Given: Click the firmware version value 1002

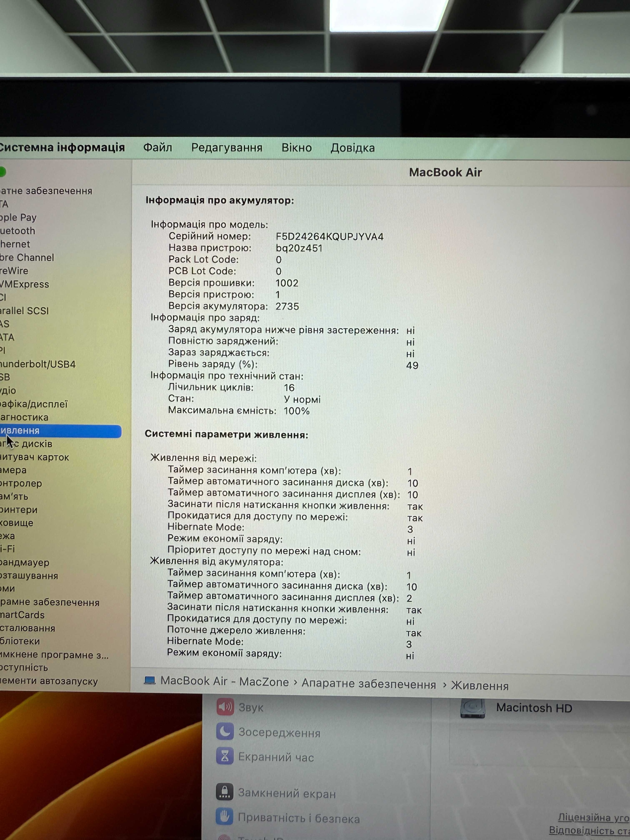Looking at the screenshot, I should 287,283.
